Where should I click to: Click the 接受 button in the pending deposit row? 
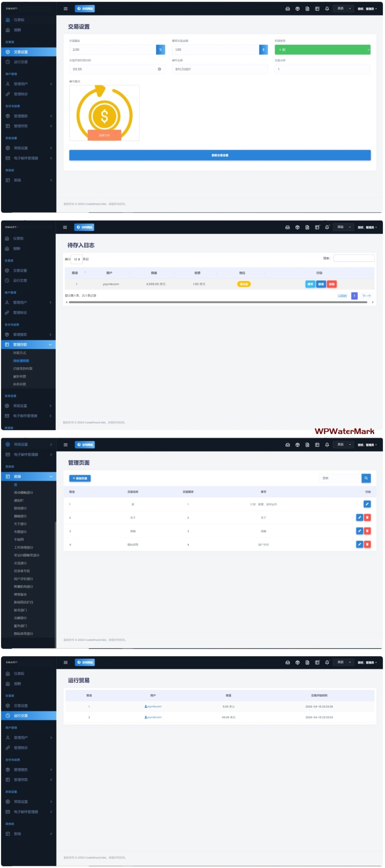(x=321, y=284)
